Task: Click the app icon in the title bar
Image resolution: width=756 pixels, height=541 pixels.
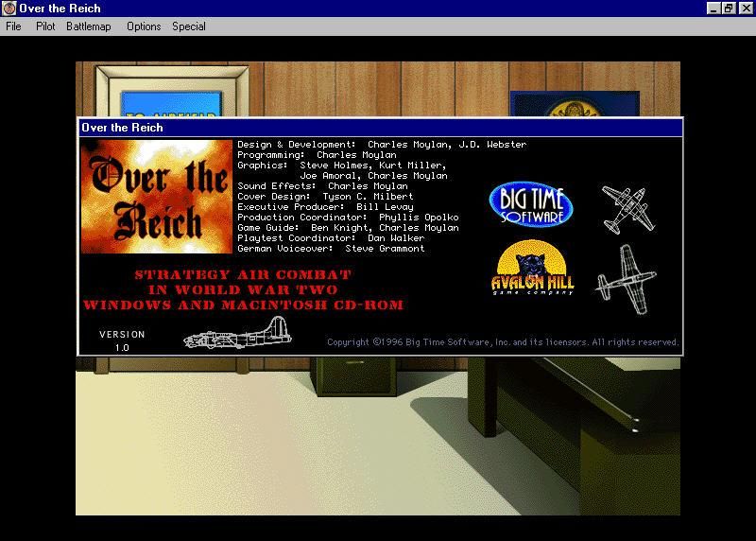Action: tap(9, 9)
